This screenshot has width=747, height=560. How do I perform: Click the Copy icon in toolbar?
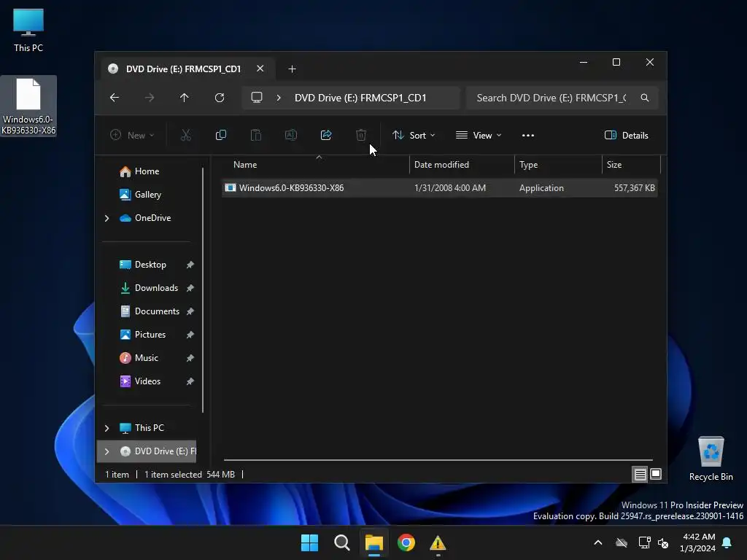220,135
